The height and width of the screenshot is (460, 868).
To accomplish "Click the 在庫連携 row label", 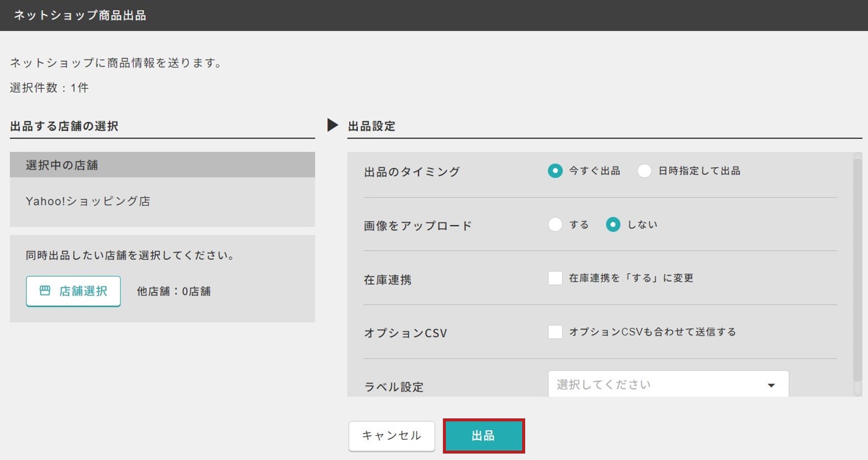I will click(387, 280).
